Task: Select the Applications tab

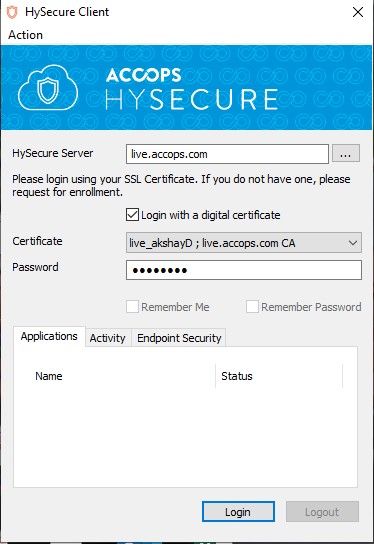Action: point(49,336)
